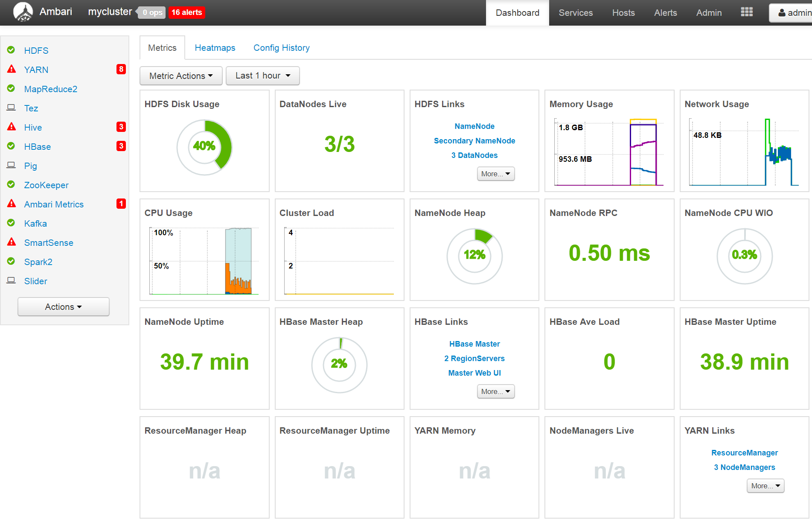The image size is (812, 528).
Task: Click the HDFS green status icon
Action: point(11,50)
